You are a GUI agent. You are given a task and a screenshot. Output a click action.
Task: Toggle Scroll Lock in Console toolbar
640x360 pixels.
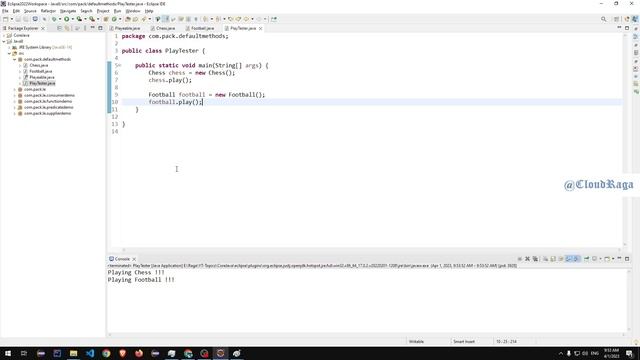click(x=553, y=259)
